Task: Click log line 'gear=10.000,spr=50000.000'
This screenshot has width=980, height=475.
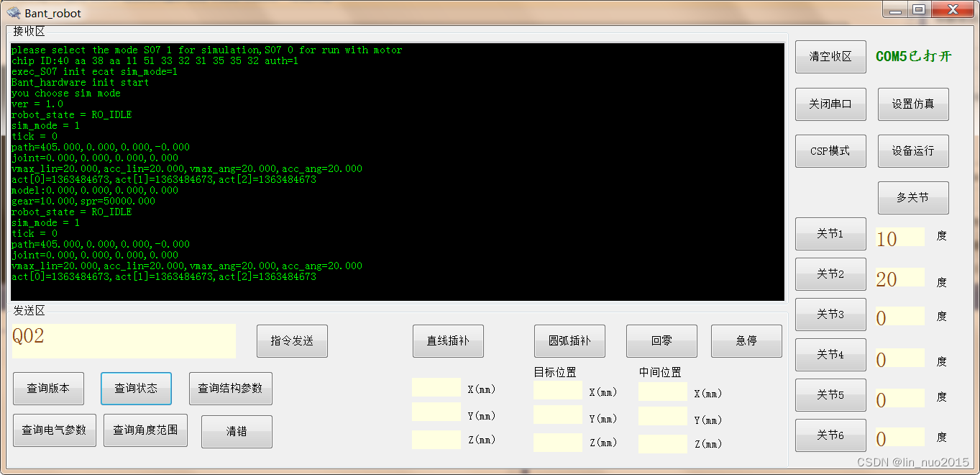Action: click(83, 202)
